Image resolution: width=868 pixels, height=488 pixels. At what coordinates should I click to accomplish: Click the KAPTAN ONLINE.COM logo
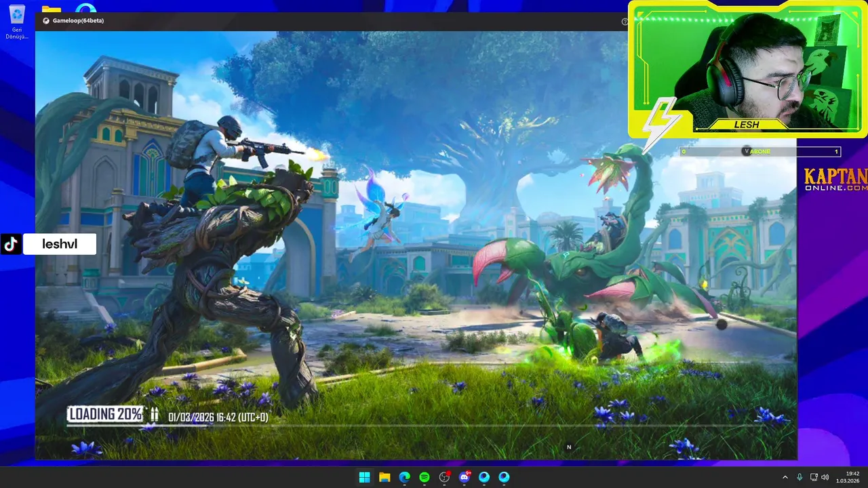coord(835,180)
